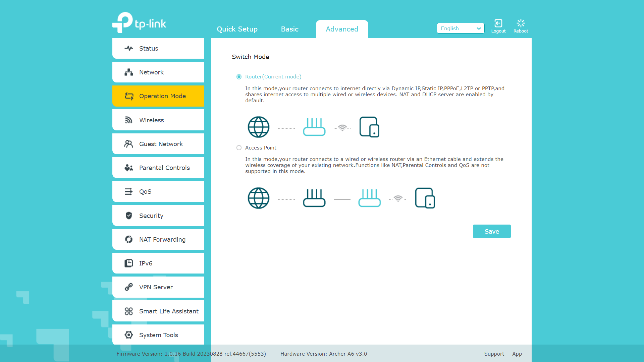
Task: Click the tp-link logo
Action: (x=140, y=23)
